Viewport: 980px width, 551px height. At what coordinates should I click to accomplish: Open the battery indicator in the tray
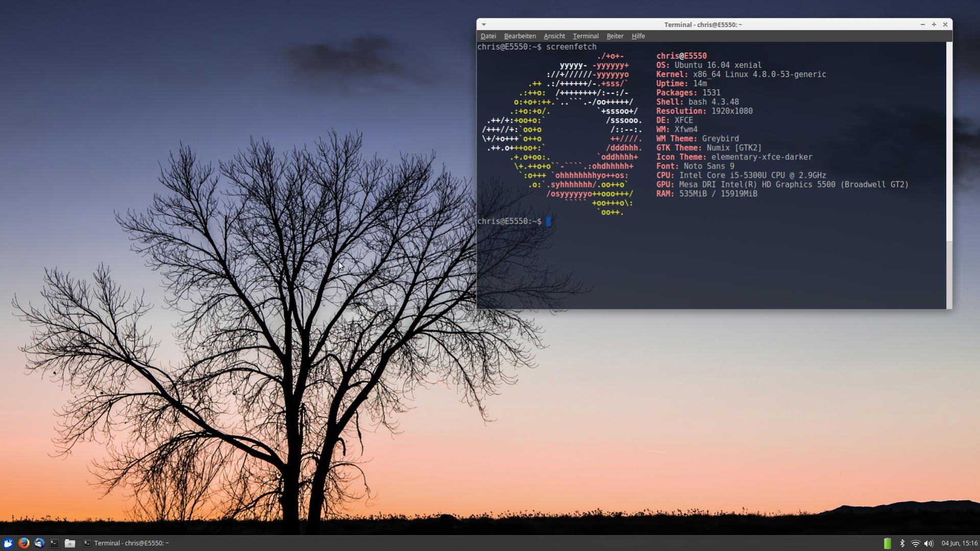point(888,543)
